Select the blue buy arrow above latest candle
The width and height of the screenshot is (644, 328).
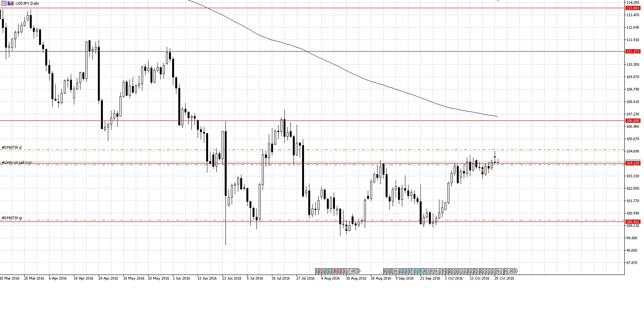(495, 157)
